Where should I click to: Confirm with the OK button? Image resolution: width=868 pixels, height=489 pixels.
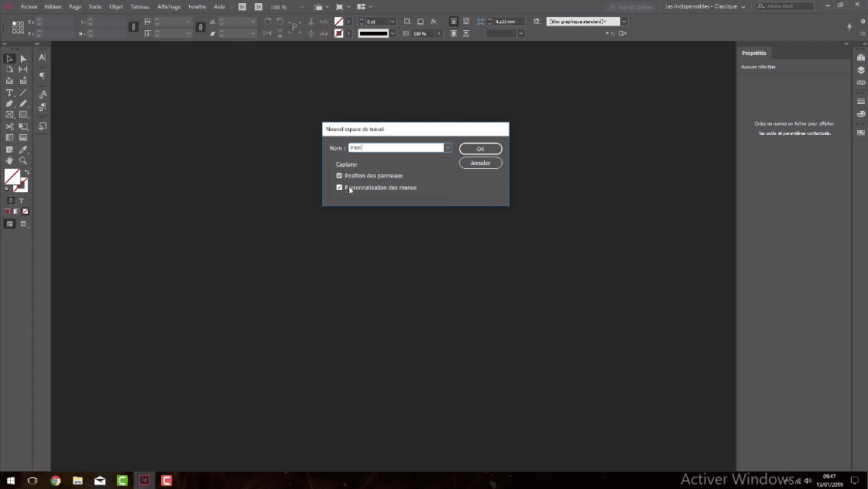480,148
